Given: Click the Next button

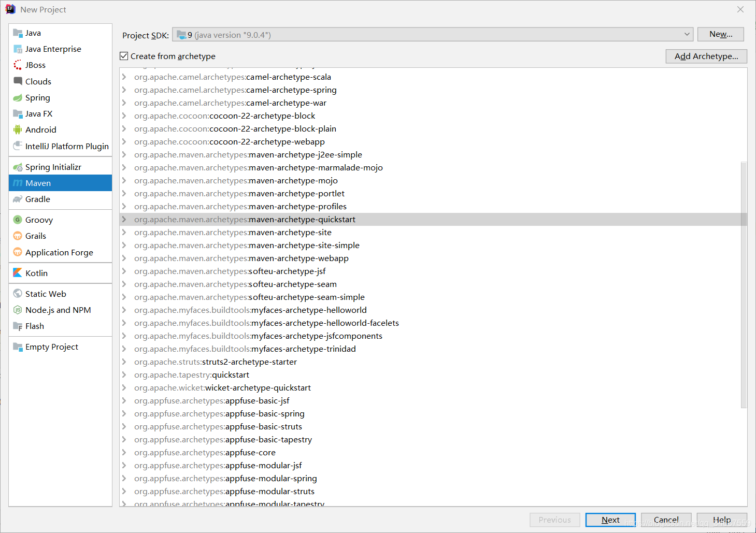Looking at the screenshot, I should click(x=610, y=520).
